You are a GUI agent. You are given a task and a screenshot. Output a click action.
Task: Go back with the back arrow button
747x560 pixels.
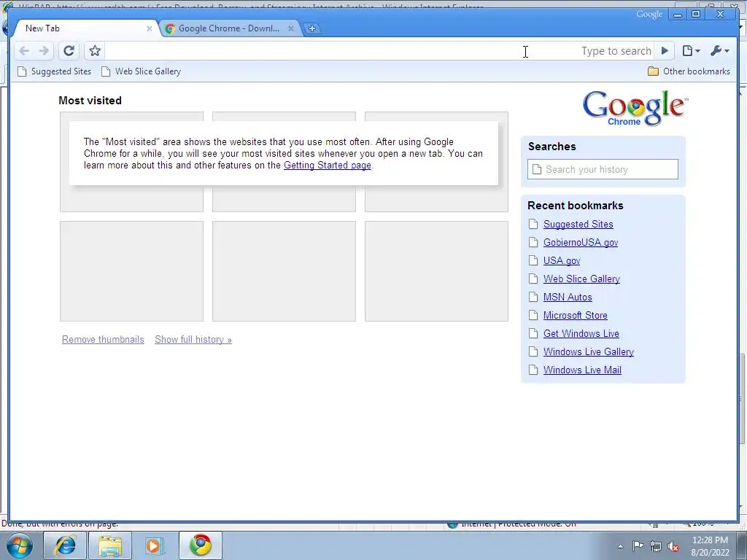tap(24, 51)
